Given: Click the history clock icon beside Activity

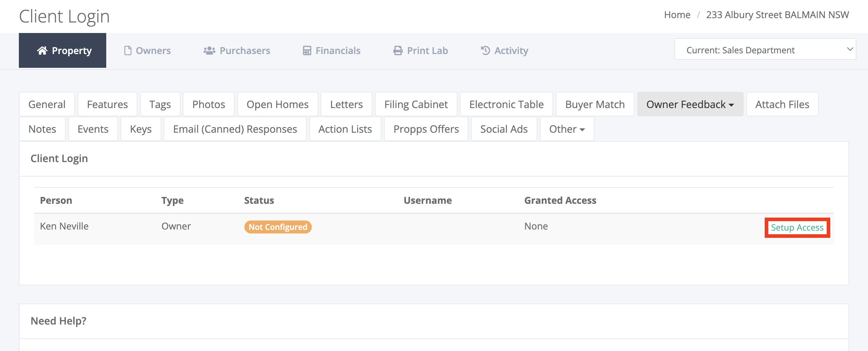Looking at the screenshot, I should coord(485,50).
